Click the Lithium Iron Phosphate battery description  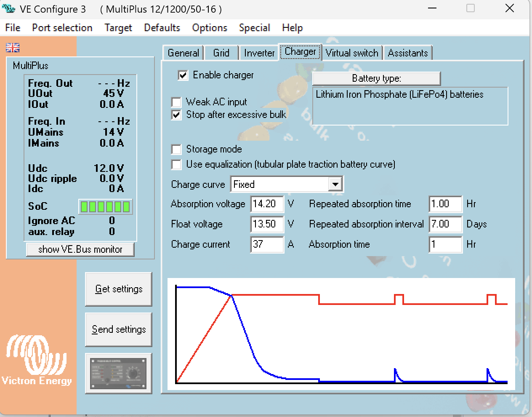coord(410,106)
